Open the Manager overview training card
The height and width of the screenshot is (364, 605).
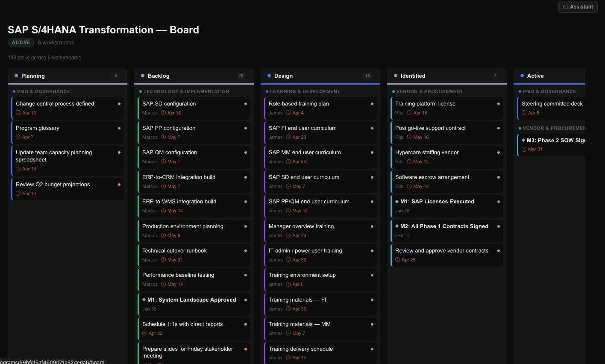click(x=320, y=231)
